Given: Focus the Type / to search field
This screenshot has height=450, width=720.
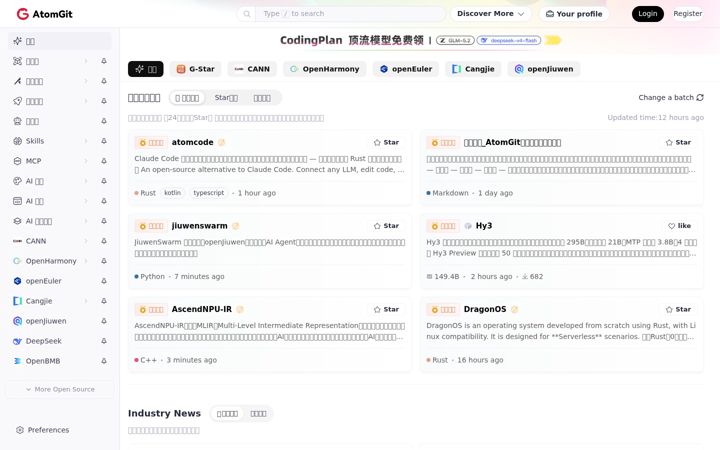Looking at the screenshot, I should pyautogui.click(x=350, y=14).
